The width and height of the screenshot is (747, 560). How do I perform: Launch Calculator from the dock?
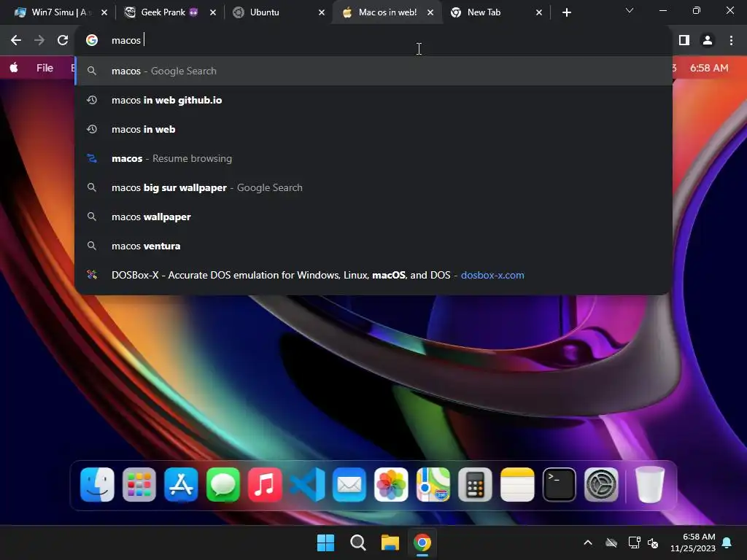point(475,485)
